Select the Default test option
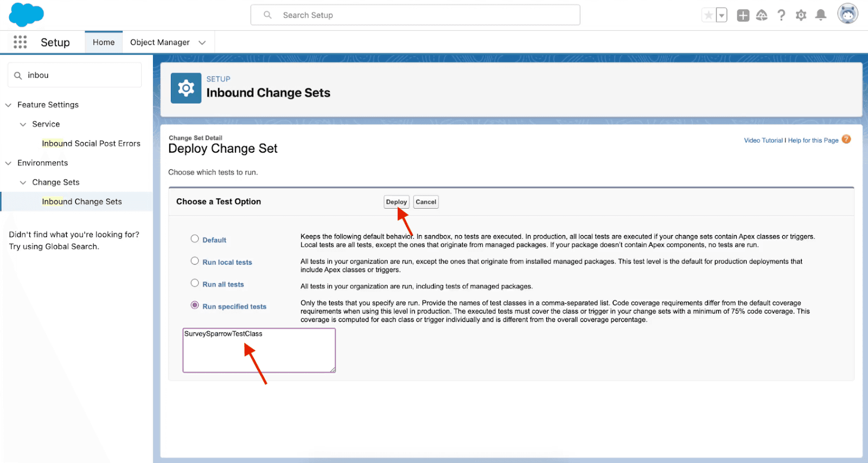The height and width of the screenshot is (463, 868). click(195, 239)
